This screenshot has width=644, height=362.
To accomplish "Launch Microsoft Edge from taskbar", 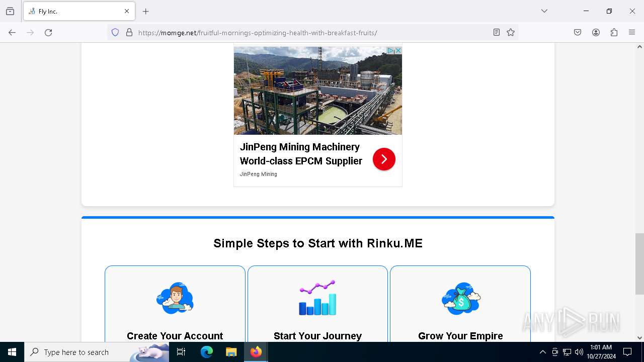I will tap(207, 352).
